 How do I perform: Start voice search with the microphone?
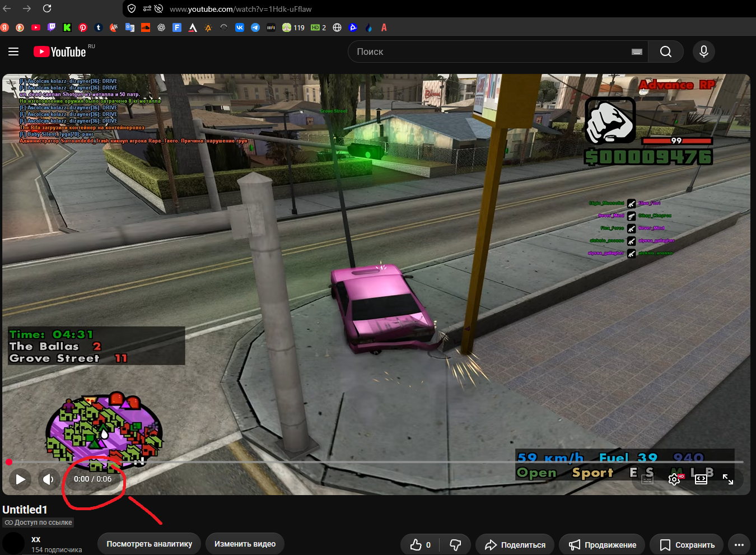tap(704, 52)
